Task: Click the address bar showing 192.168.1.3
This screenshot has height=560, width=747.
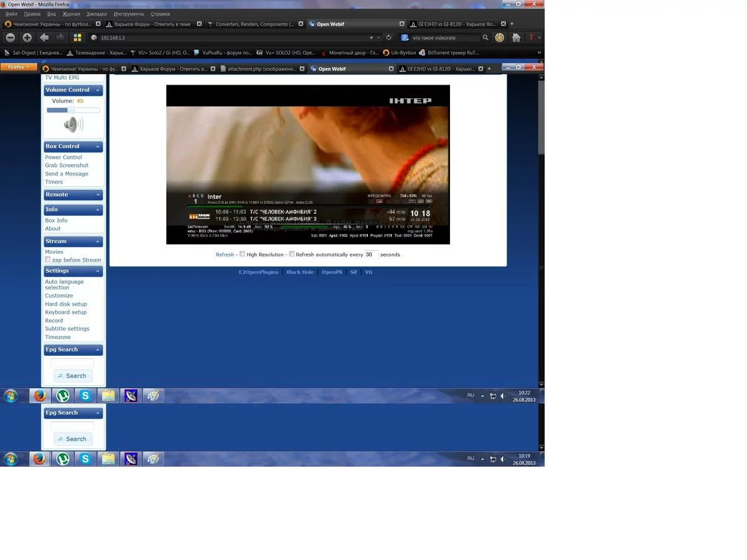Action: (233, 37)
